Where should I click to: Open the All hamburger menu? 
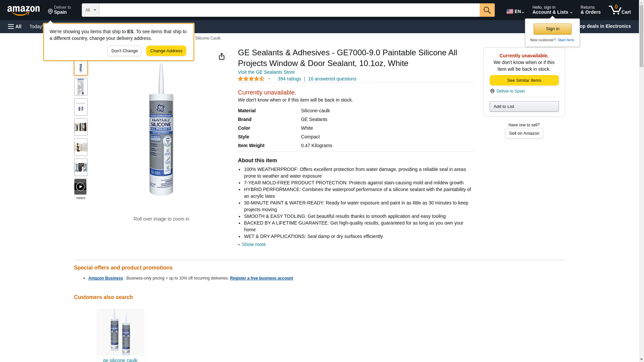[x=15, y=26]
